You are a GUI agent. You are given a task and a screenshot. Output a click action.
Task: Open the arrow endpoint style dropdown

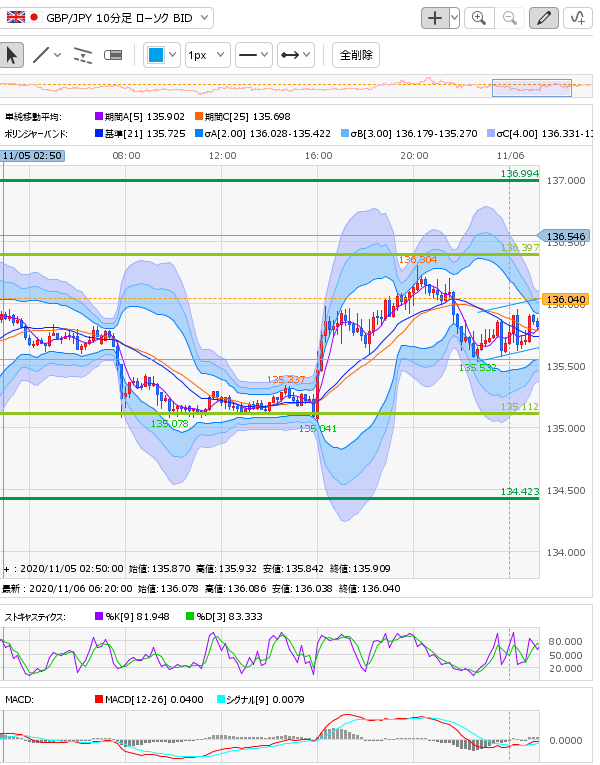pos(296,55)
